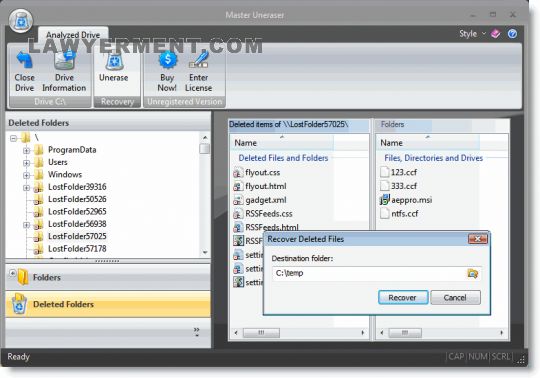Select LostFolder57025 in the tree
The width and height of the screenshot is (540, 378).
tap(77, 237)
